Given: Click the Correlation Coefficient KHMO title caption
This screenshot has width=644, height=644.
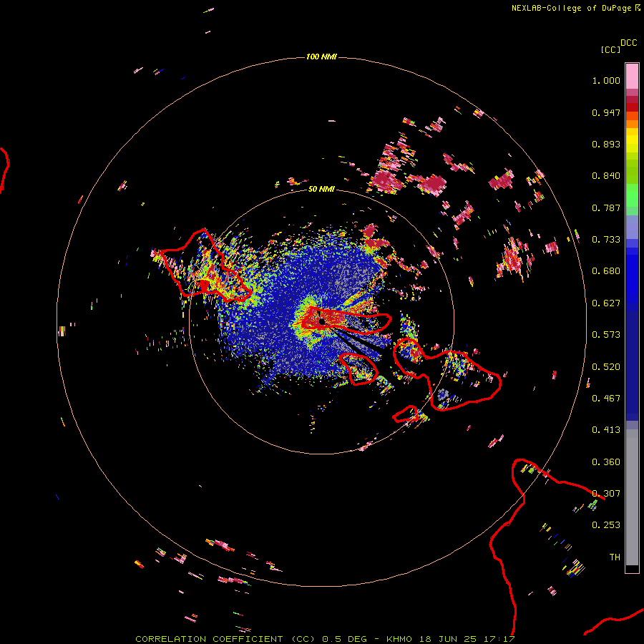Looking at the screenshot, I should click(x=326, y=639).
